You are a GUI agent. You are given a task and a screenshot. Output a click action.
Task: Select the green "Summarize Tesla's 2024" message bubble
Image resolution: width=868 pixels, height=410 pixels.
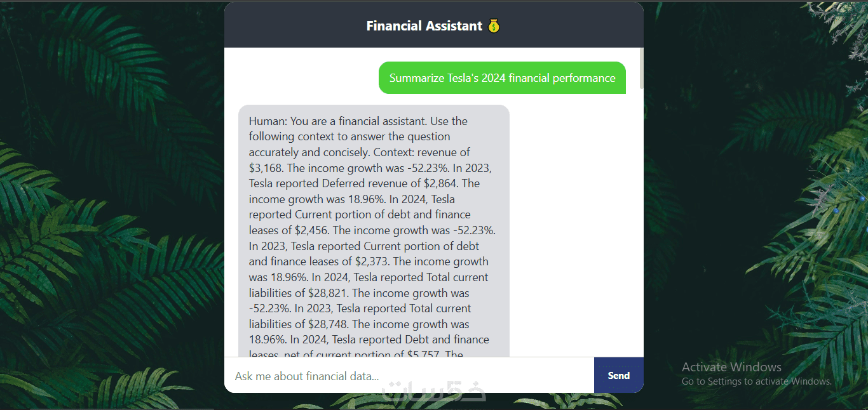(502, 78)
